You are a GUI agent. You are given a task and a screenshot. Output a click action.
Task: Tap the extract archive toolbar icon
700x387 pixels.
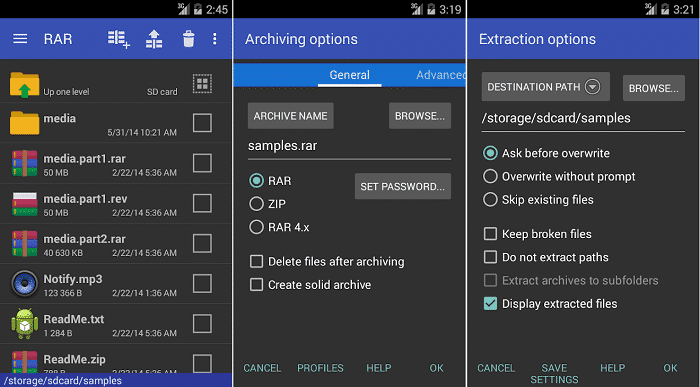(154, 39)
